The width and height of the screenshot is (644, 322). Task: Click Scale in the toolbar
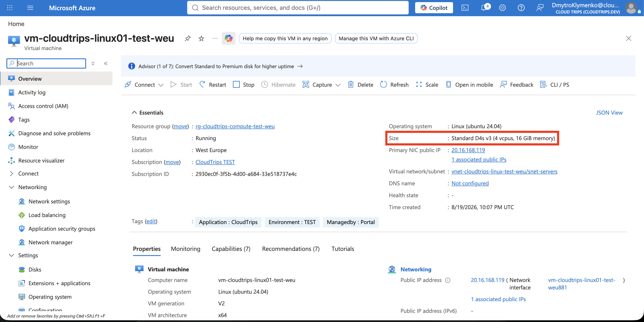point(427,85)
